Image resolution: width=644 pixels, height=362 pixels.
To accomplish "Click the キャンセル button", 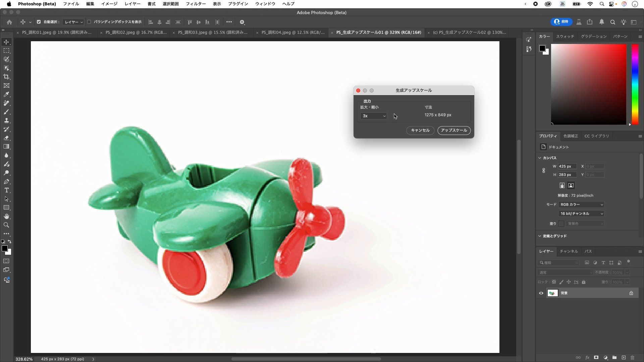I will (420, 130).
